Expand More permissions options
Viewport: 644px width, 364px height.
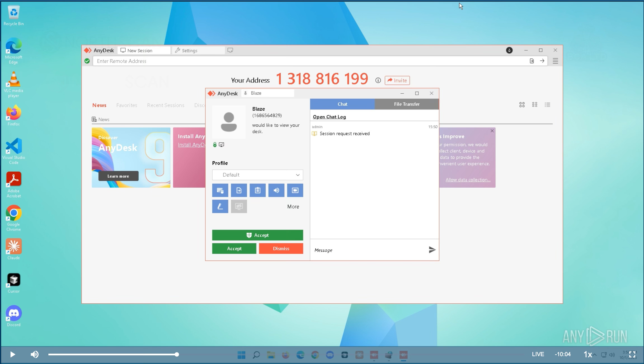(x=293, y=207)
